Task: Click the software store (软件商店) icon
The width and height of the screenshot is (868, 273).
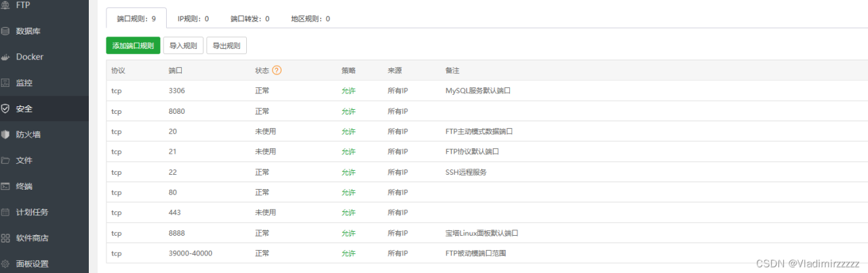Action: click(x=5, y=238)
